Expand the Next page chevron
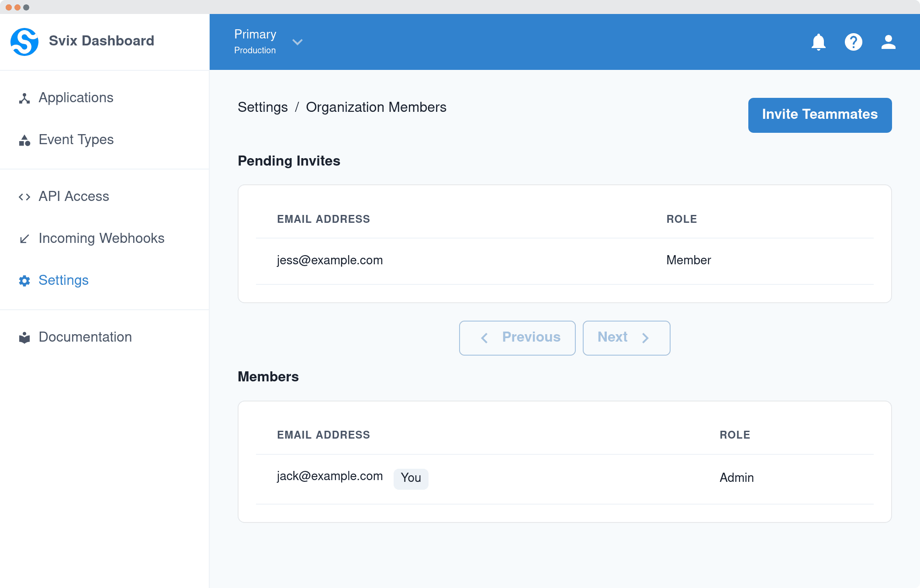The image size is (920, 588). point(646,338)
